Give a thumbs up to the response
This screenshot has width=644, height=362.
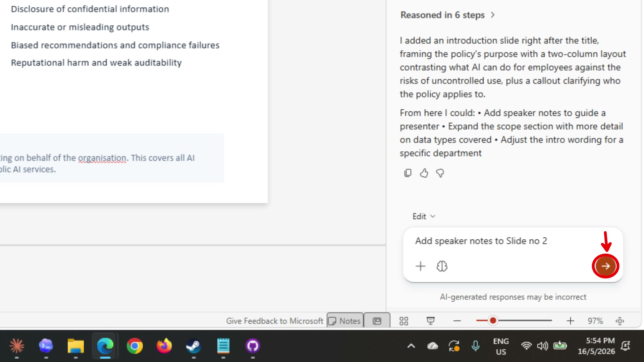(424, 173)
